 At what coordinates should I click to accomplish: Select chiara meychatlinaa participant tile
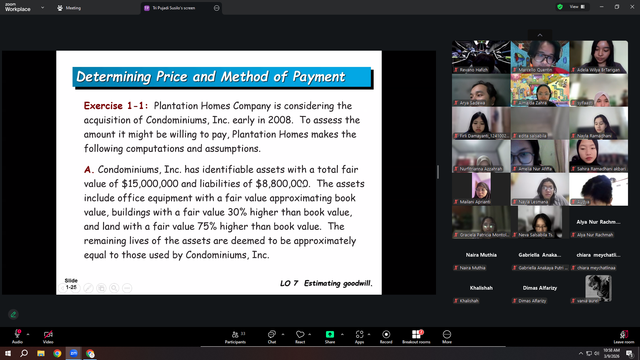599,255
